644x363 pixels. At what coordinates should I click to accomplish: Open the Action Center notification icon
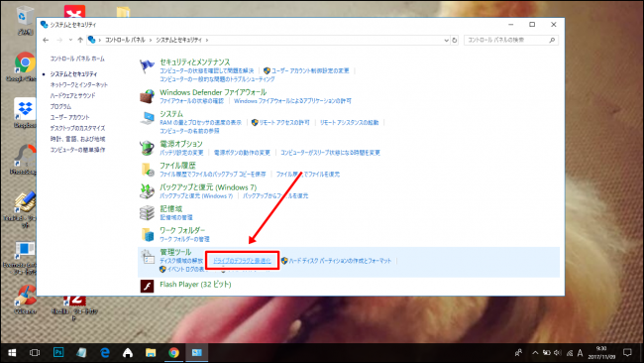[x=627, y=352]
